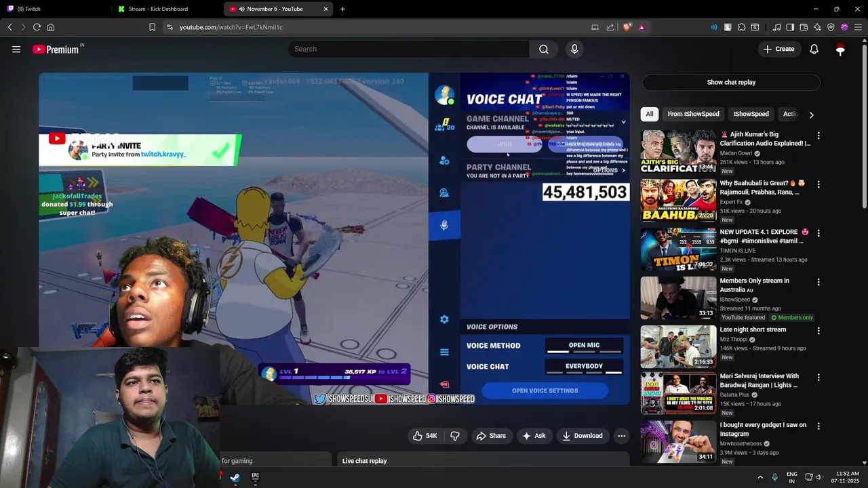
Task: Open the ENG IN language indicator
Action: 791,477
